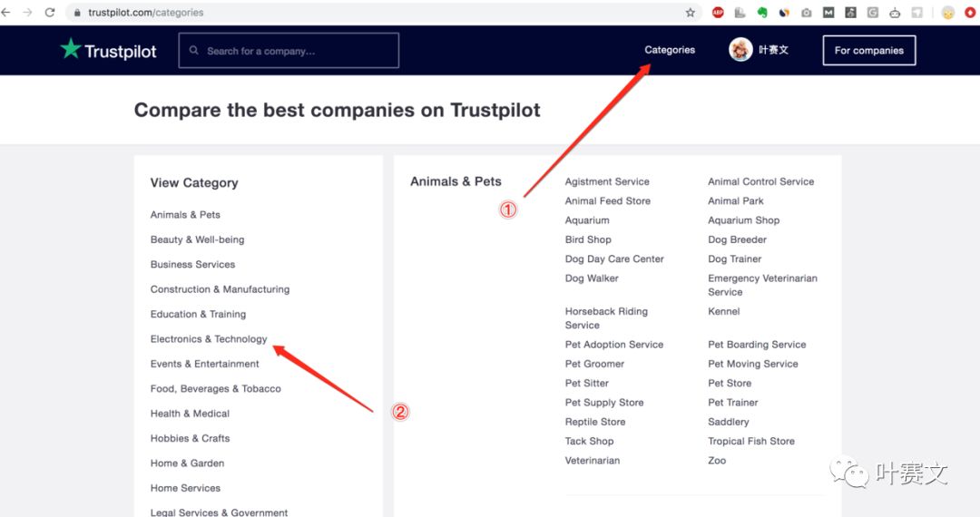
Task: Click the browser back arrow
Action: click(5, 13)
